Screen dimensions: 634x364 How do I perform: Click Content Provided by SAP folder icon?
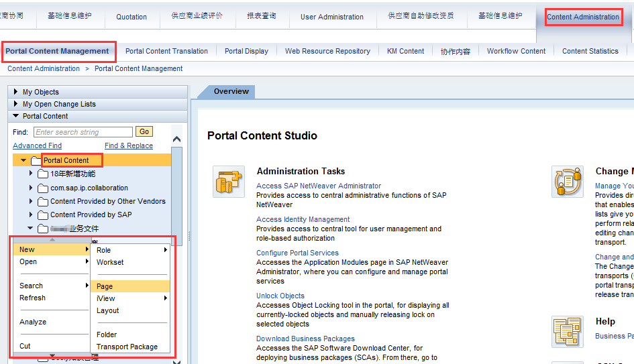tap(43, 215)
